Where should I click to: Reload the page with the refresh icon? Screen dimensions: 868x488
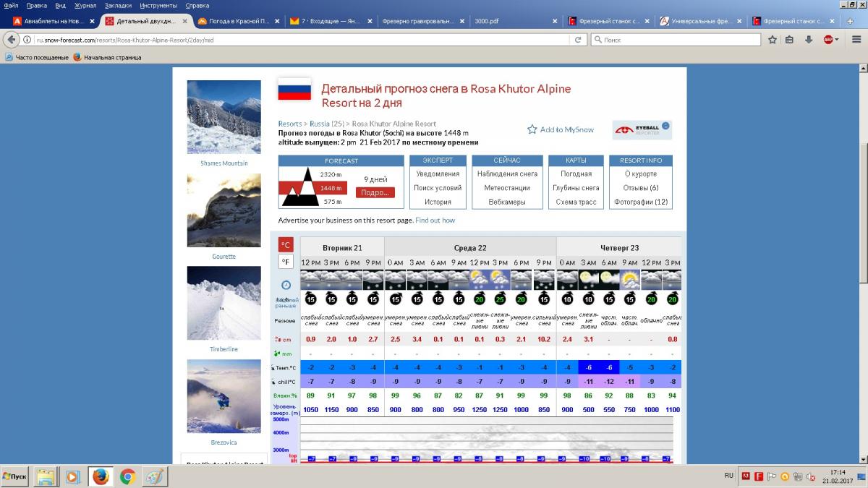tap(578, 40)
